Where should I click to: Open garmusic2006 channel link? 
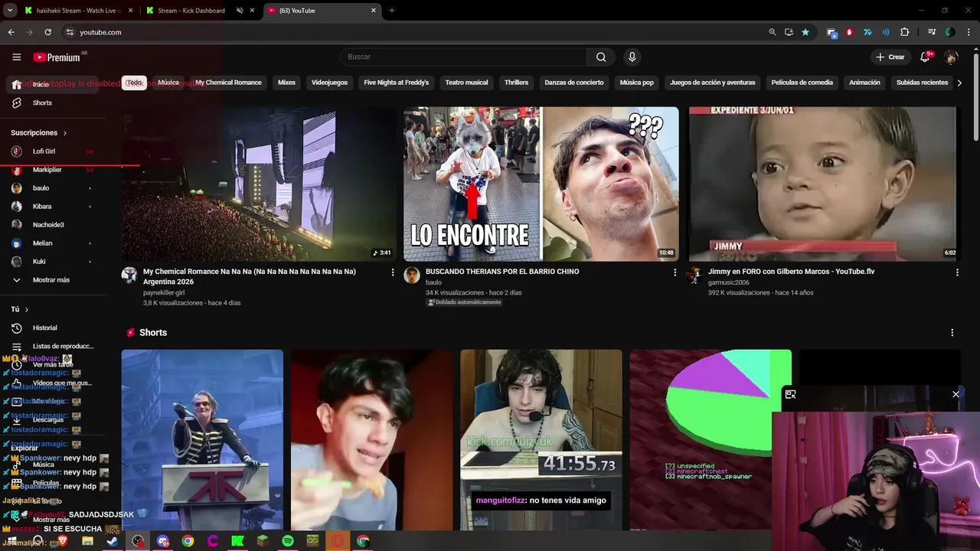click(x=728, y=282)
